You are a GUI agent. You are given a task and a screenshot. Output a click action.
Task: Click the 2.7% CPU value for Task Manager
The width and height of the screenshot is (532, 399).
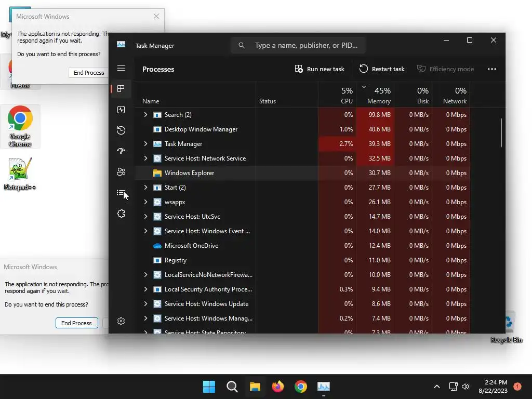346,144
